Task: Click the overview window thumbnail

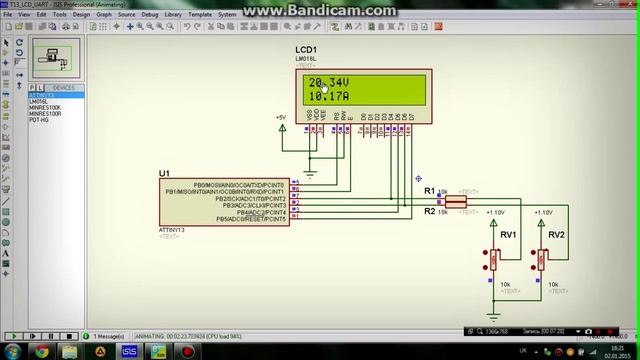Action: pos(56,58)
